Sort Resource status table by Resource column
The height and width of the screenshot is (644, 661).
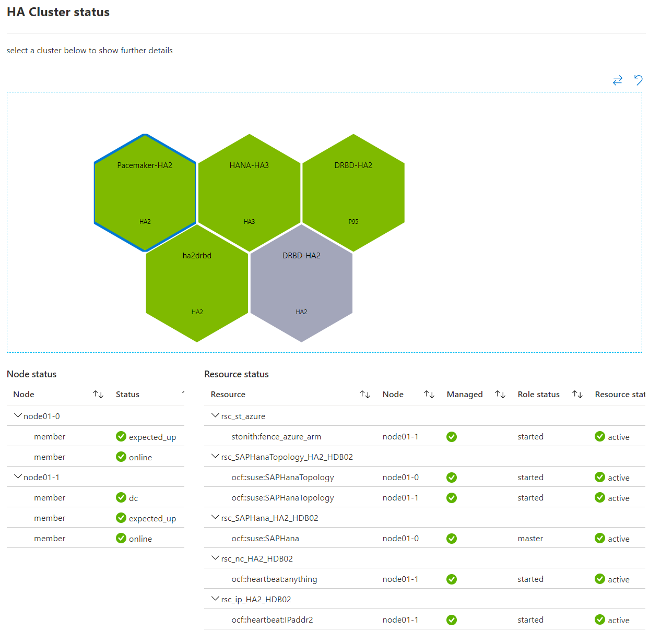pyautogui.click(x=365, y=394)
